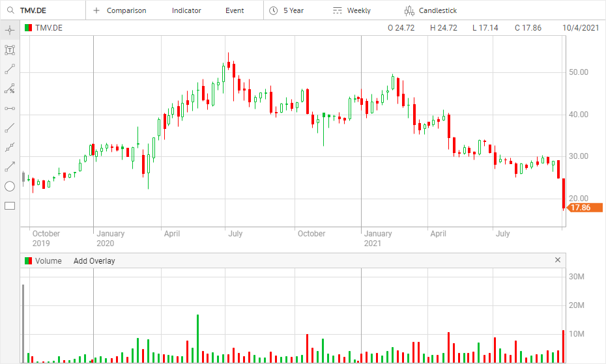The image size is (606, 364).
Task: Open the Candlestick chart type dropdown
Action: point(430,10)
